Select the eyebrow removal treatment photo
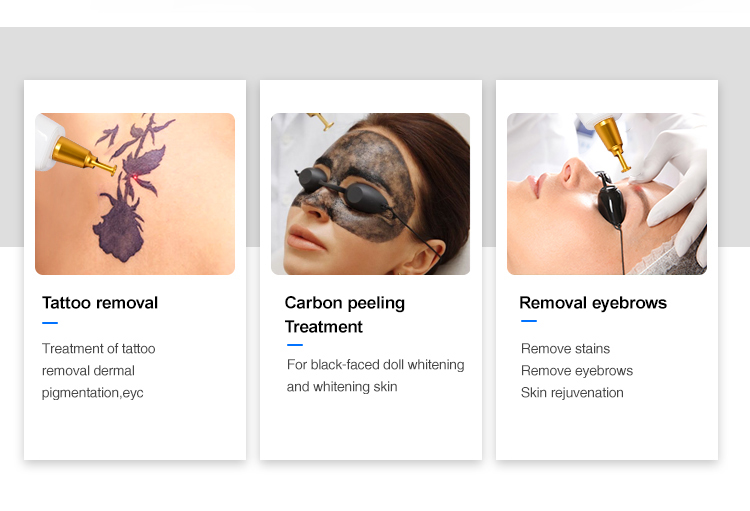Image resolution: width=750 pixels, height=511 pixels. [x=607, y=194]
